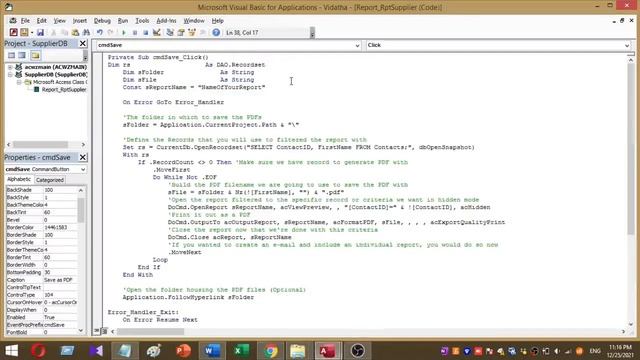Collapse Microsoft Access Class Objects folder
This screenshot has width=640, height=360.
point(18,82)
